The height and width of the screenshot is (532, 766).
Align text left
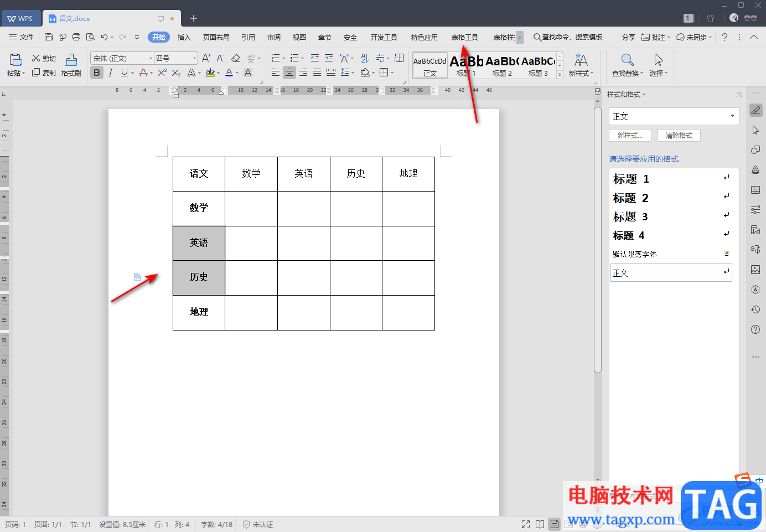(x=275, y=73)
